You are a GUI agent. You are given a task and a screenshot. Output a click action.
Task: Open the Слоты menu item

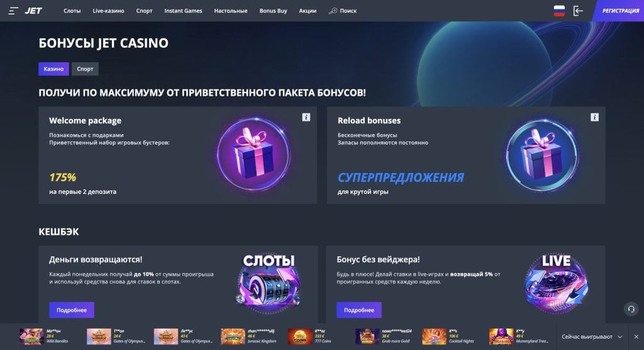(x=72, y=11)
